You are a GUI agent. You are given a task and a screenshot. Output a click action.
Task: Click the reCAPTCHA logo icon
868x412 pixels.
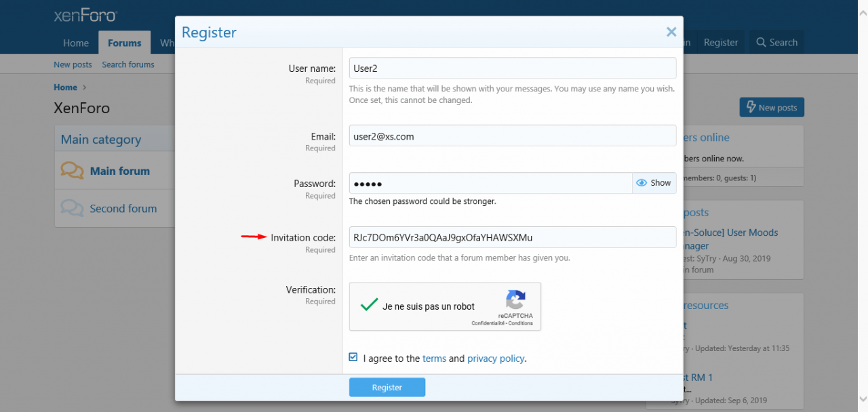click(515, 300)
